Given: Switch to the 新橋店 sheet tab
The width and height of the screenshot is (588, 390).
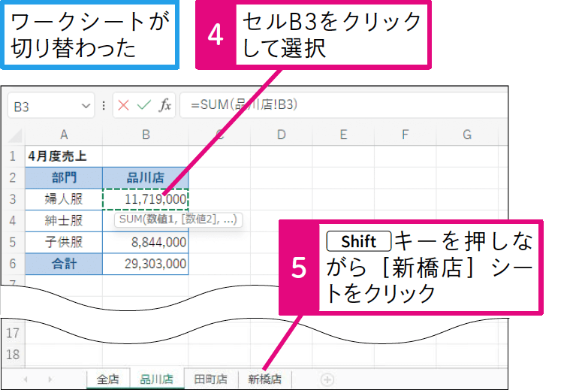Looking at the screenshot, I should (265, 379).
